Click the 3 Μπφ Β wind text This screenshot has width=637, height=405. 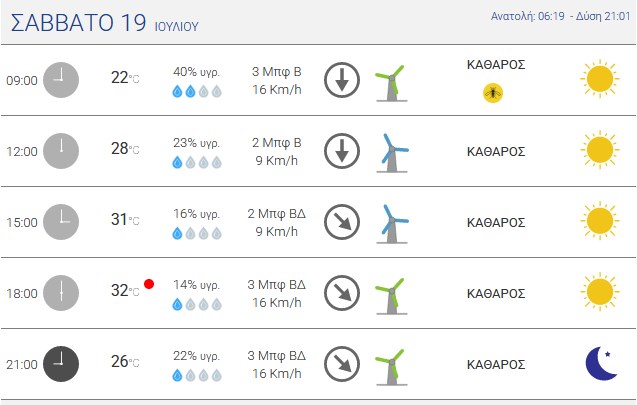coord(277,72)
